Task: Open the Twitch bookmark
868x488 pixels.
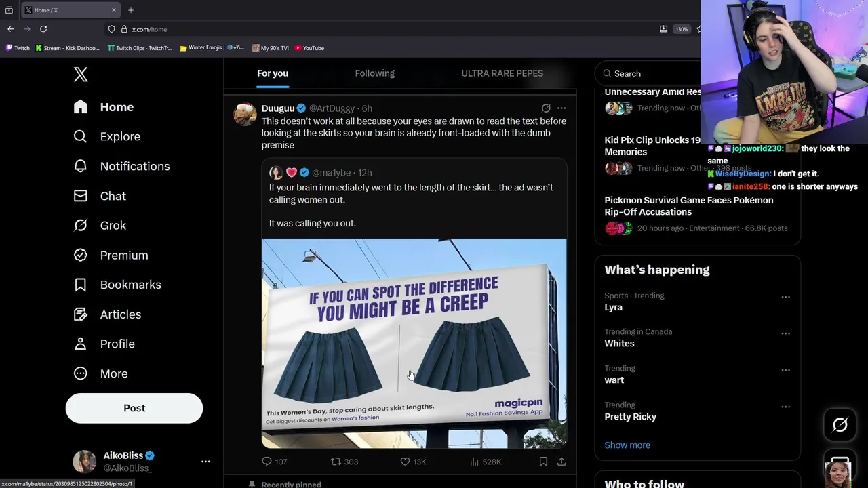Action: coord(18,48)
